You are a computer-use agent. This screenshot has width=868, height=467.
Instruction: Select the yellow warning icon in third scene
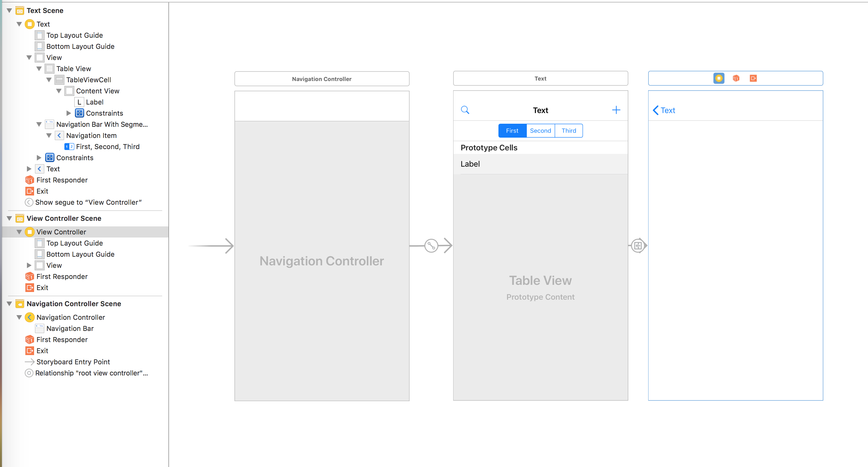click(x=719, y=78)
